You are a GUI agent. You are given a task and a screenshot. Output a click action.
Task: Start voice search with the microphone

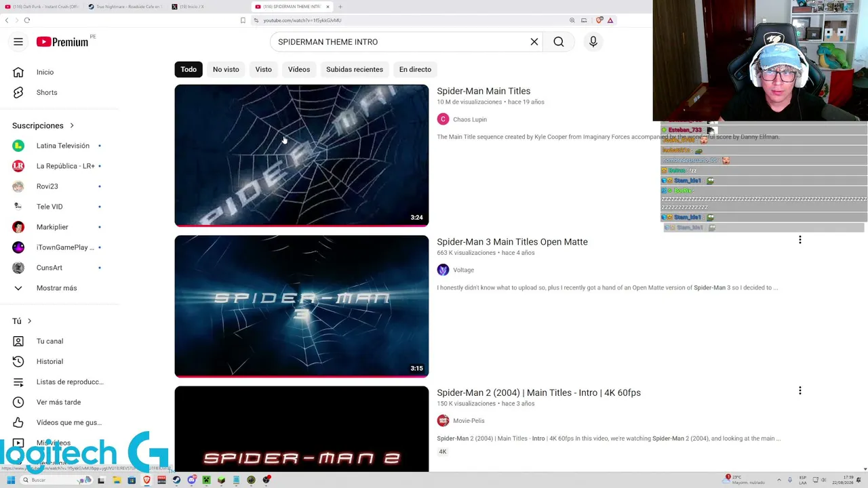pyautogui.click(x=593, y=42)
